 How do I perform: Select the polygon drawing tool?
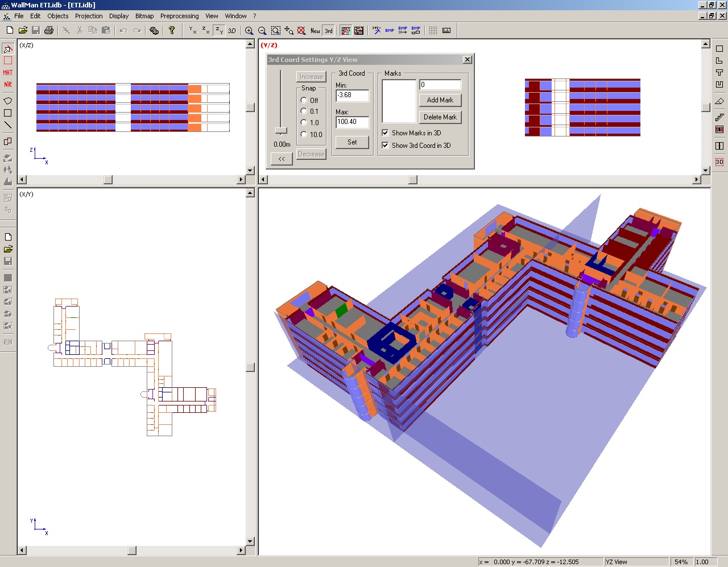pos(8,101)
